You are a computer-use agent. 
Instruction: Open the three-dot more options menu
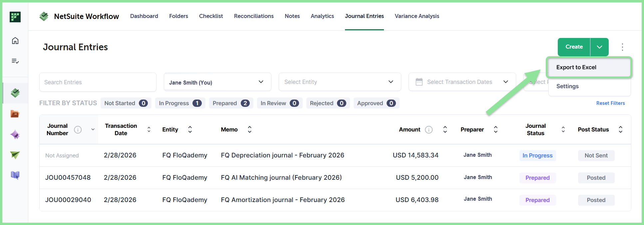[622, 47]
